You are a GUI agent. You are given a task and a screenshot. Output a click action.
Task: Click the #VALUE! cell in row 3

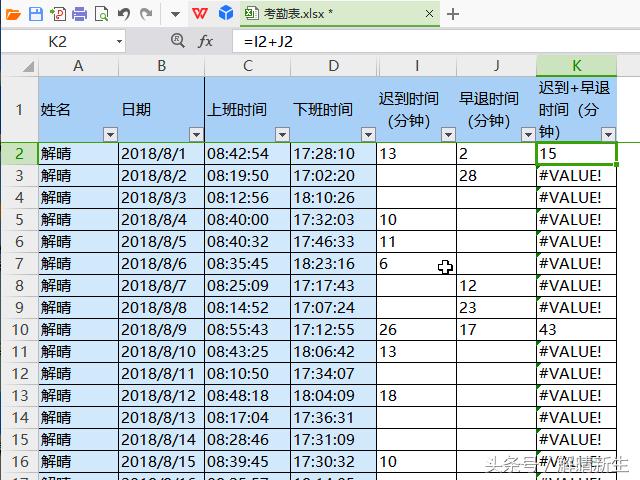(x=576, y=176)
